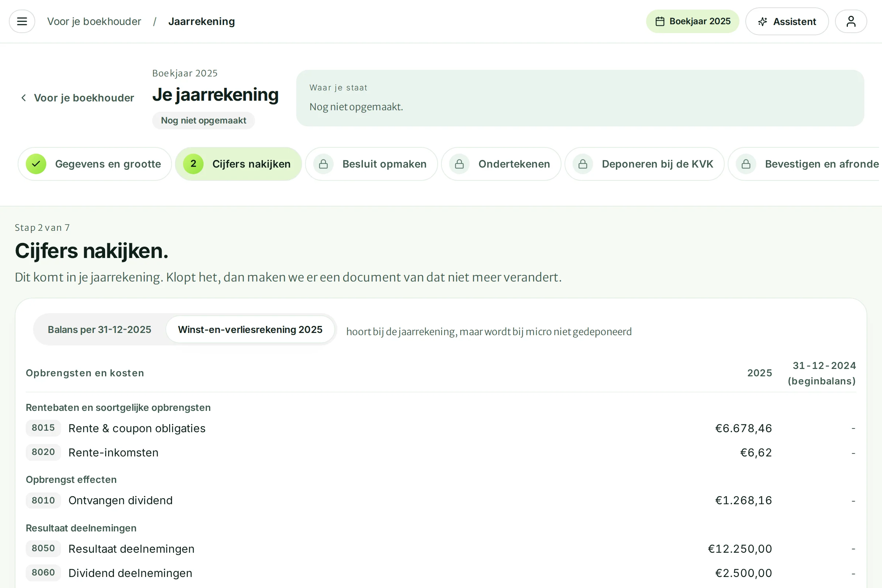Screen dimensions: 882x588
Task: Click the Waar je staat status panel
Action: pyautogui.click(x=580, y=98)
